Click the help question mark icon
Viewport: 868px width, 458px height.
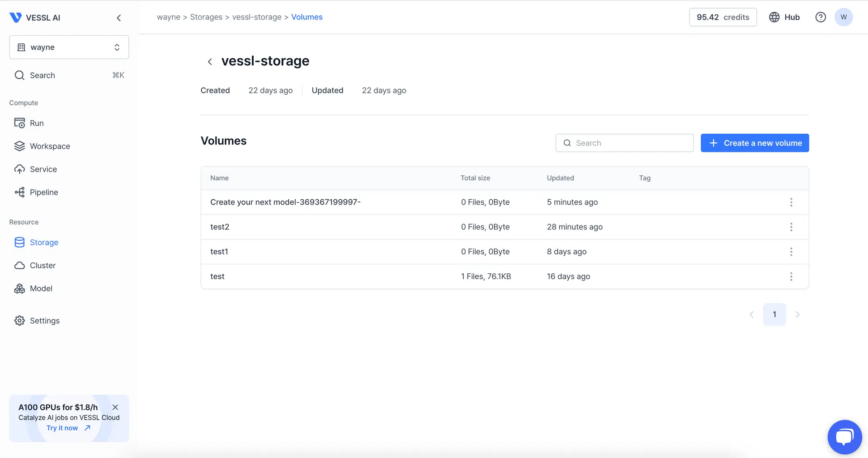point(820,17)
